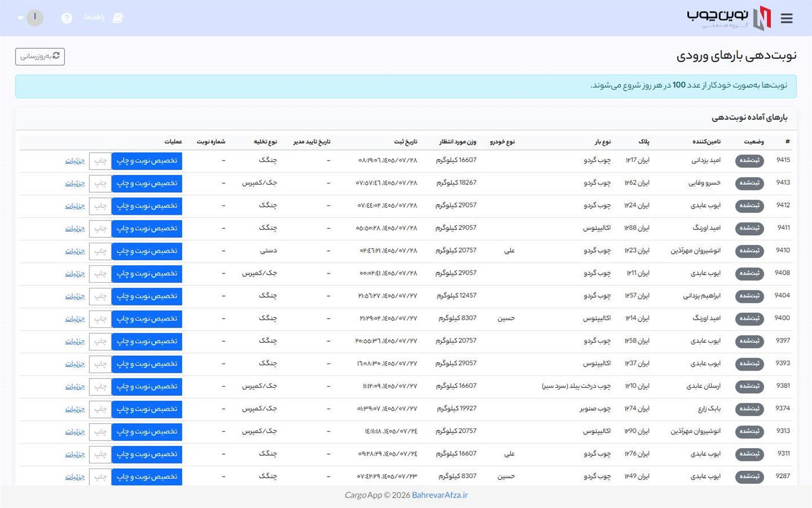The height and width of the screenshot is (508, 812).
Task: Visit the BahrevarAfza.ir footer link
Action: 440,495
